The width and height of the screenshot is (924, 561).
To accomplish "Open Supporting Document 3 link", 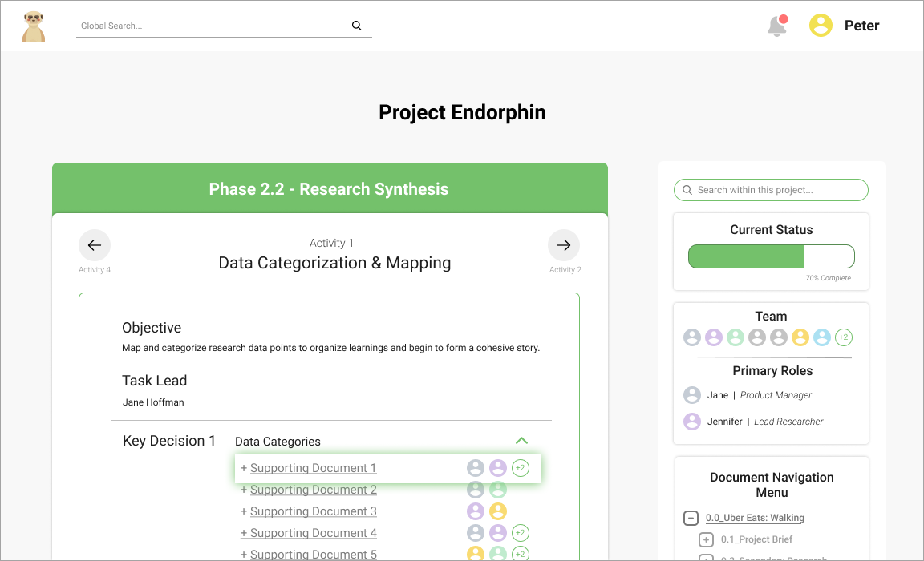I will pyautogui.click(x=313, y=511).
